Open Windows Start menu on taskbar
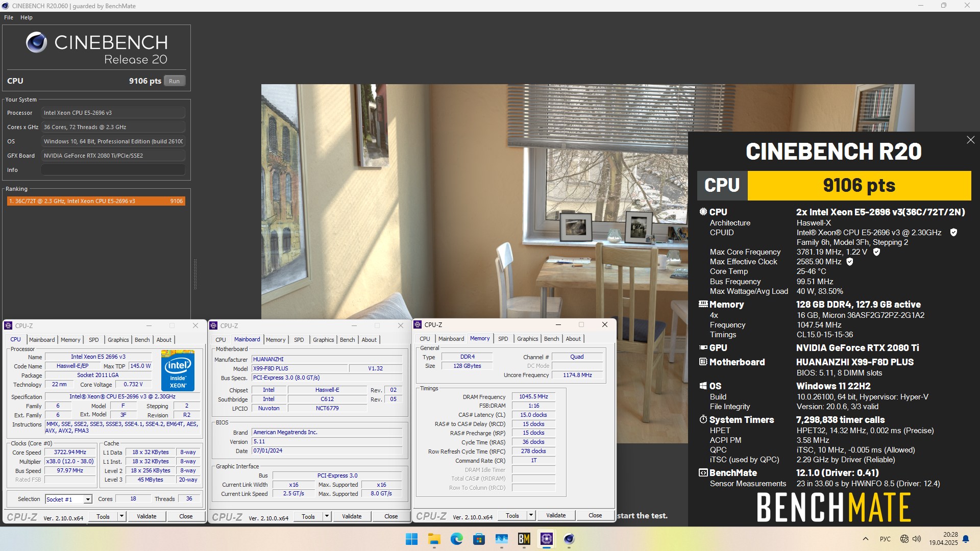Viewport: 980px width, 551px height. coord(411,539)
